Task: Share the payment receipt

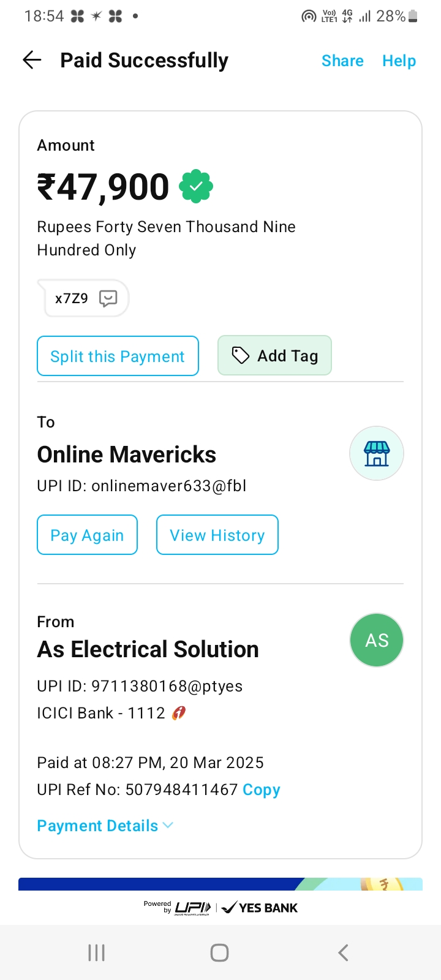Action: pyautogui.click(x=342, y=61)
